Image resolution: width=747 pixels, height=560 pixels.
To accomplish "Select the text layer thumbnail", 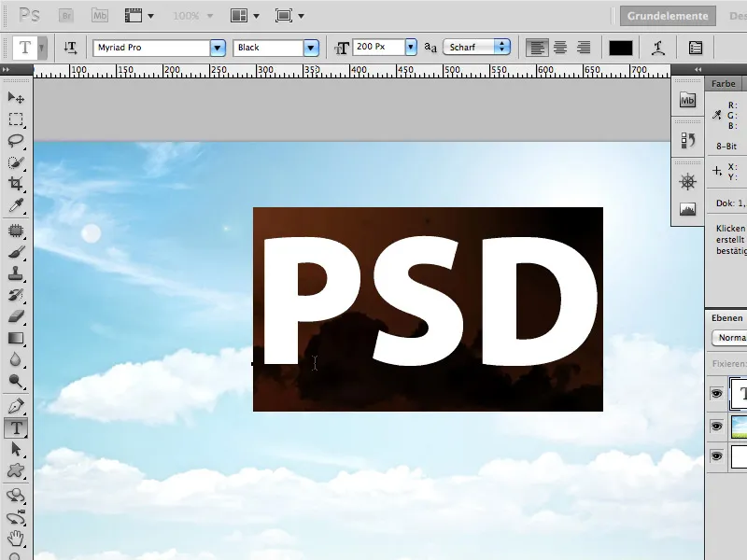I will coord(739,393).
